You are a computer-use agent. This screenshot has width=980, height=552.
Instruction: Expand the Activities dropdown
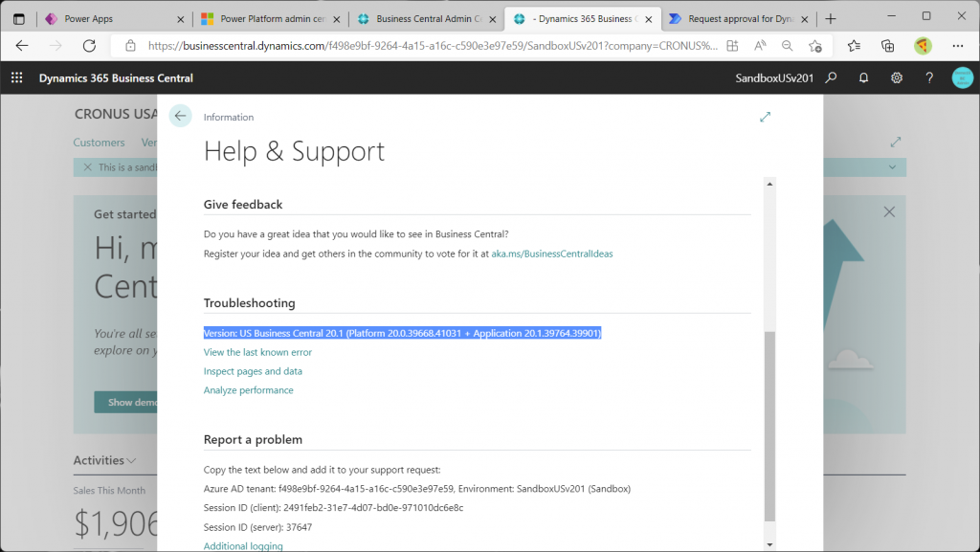104,460
